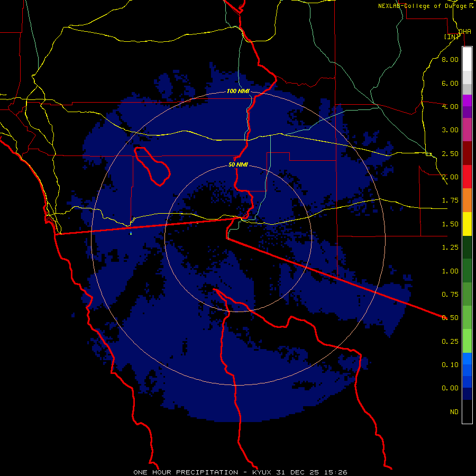476x476 pixels.
Task: Pick the navy swatch below 0.00
Action: (467, 393)
